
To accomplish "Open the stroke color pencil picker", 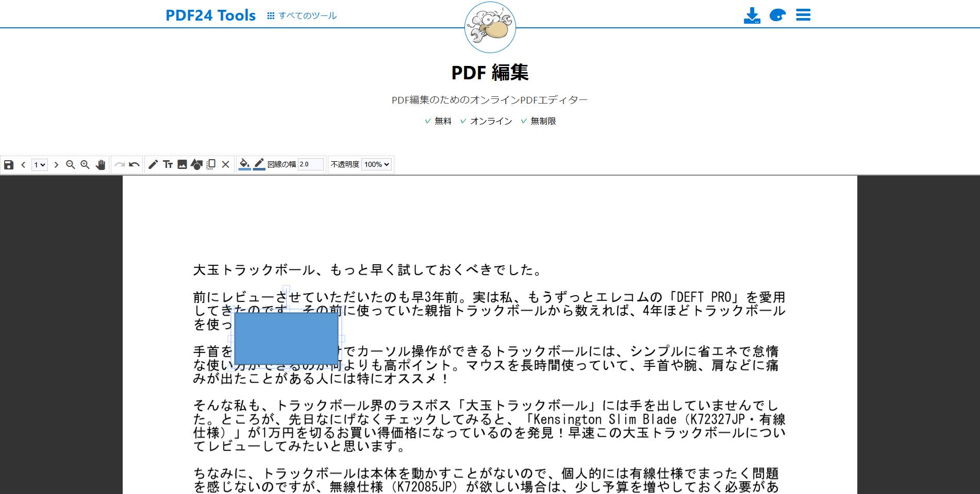I will pyautogui.click(x=259, y=164).
